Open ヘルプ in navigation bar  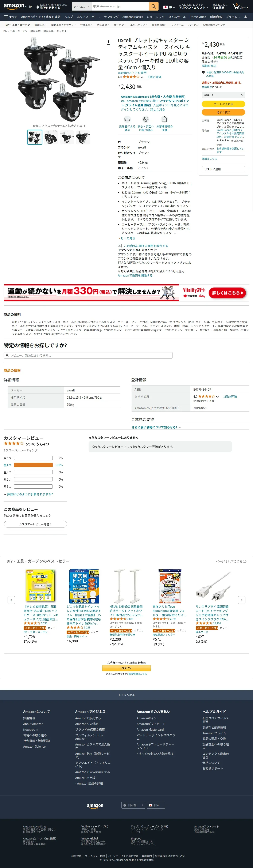[x=69, y=17]
